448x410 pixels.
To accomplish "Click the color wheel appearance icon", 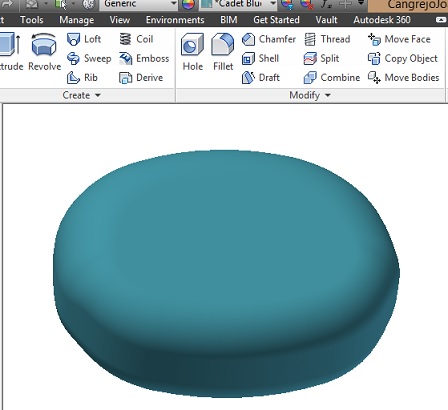I will pyautogui.click(x=188, y=4).
